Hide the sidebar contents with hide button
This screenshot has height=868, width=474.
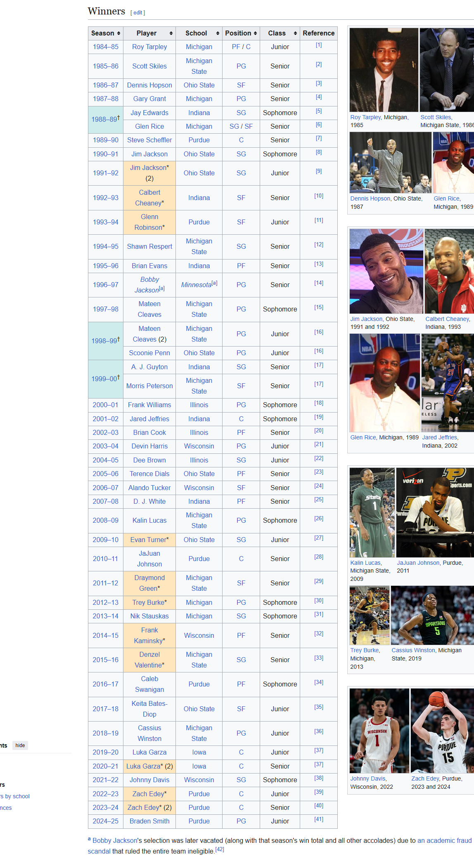(x=20, y=745)
